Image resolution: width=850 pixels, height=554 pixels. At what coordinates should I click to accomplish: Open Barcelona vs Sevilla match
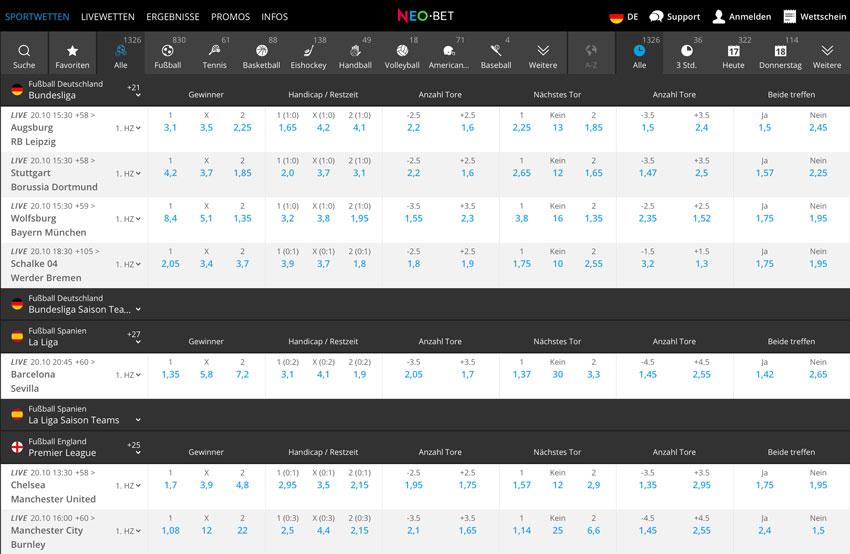point(33,382)
